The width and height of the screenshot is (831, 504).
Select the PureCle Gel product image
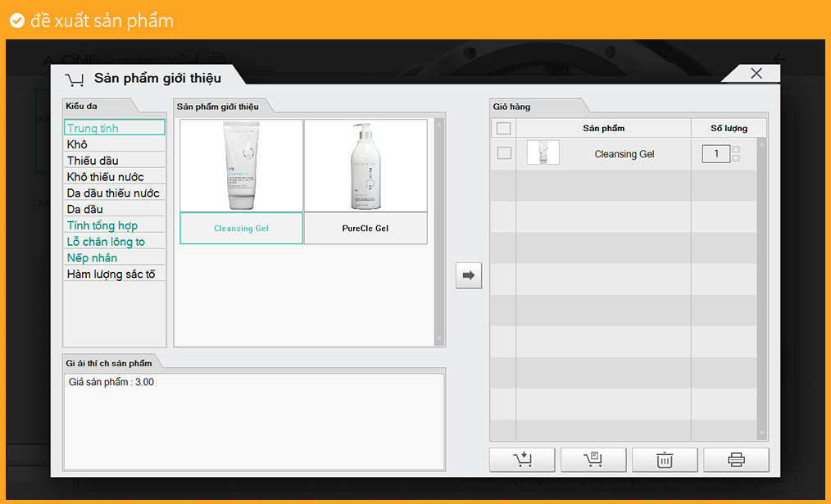point(366,166)
